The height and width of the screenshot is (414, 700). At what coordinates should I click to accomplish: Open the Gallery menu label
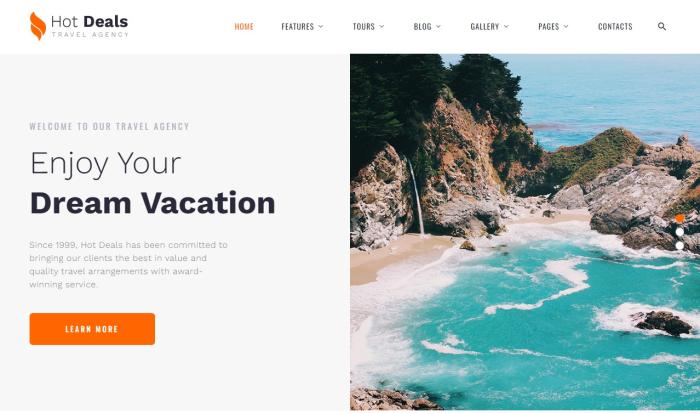tap(484, 26)
